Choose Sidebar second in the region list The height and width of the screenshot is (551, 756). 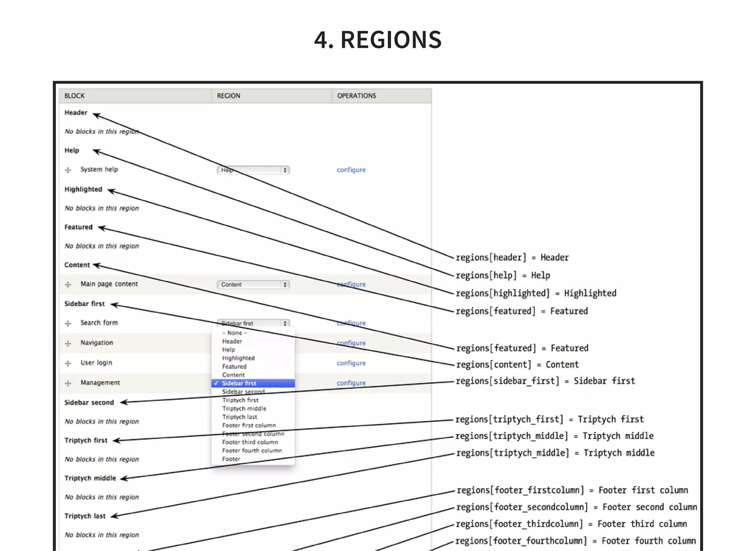244,392
